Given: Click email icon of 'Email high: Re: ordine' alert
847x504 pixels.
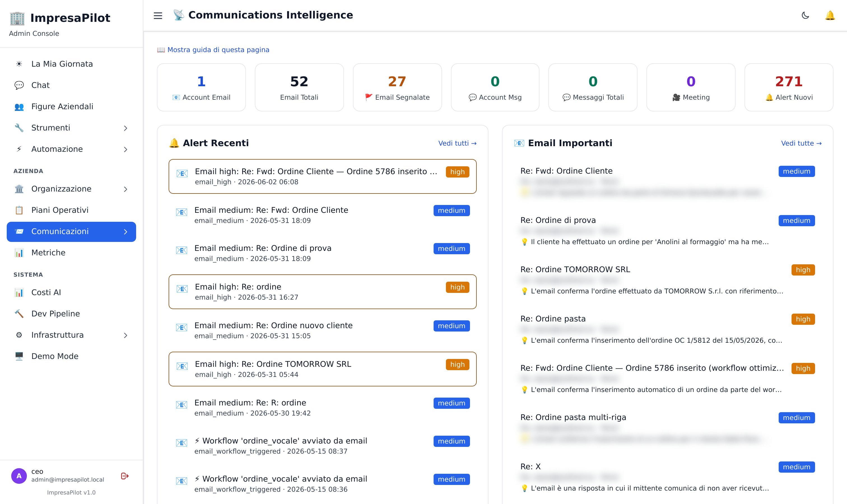Looking at the screenshot, I should [x=182, y=289].
